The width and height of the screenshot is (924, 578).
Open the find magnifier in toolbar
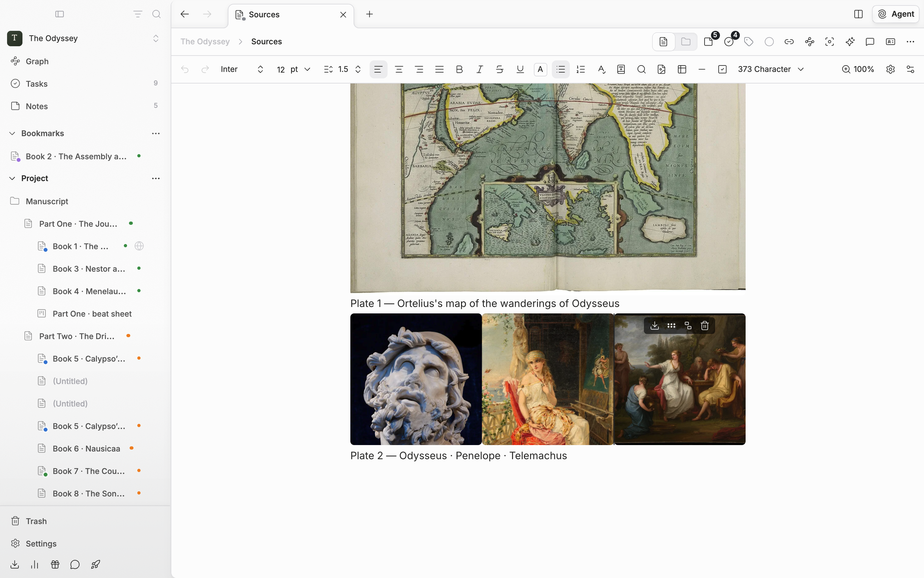point(641,69)
